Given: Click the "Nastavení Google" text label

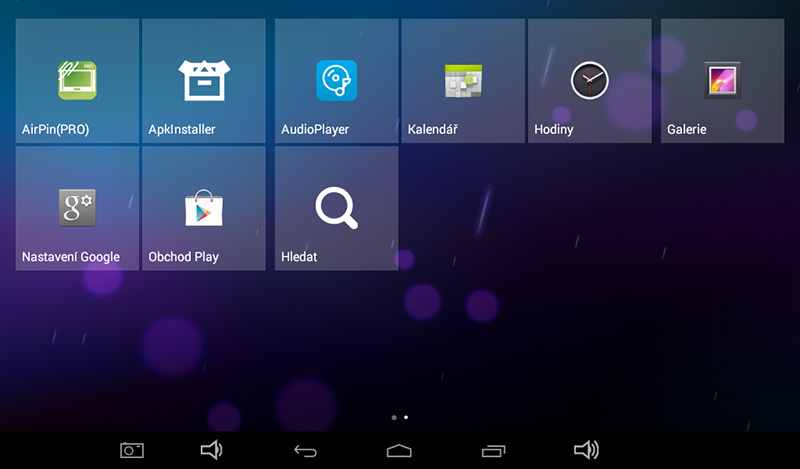Looking at the screenshot, I should pyautogui.click(x=71, y=257).
